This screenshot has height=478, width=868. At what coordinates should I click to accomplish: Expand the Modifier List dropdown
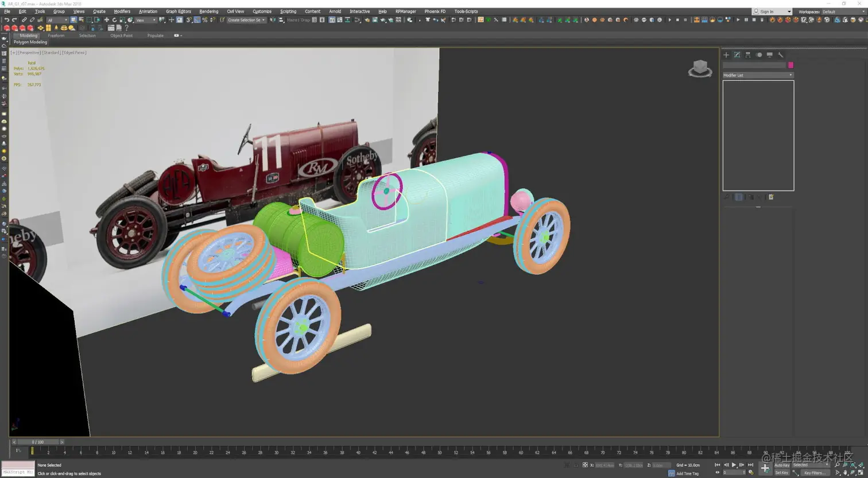pyautogui.click(x=758, y=75)
